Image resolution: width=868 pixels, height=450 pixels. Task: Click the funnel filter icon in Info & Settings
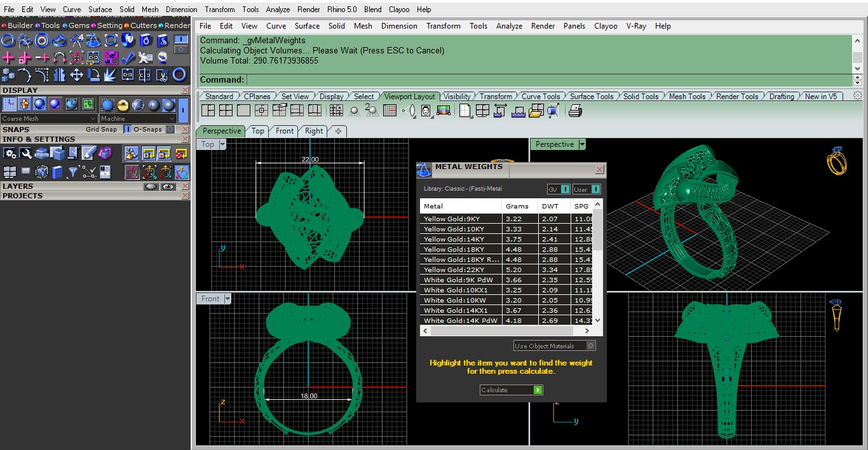(73, 172)
